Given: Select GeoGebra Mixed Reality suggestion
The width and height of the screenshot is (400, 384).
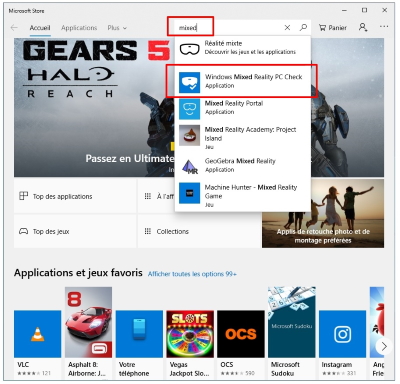Looking at the screenshot, I should [243, 165].
